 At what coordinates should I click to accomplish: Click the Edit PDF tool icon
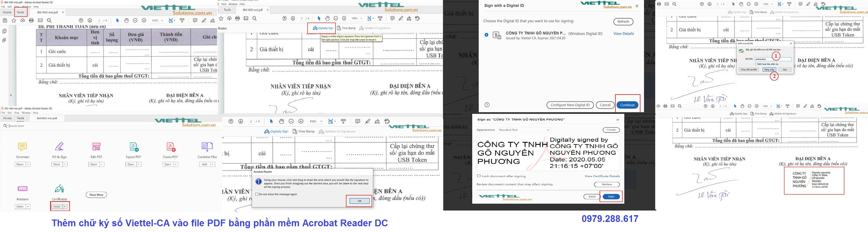click(96, 147)
